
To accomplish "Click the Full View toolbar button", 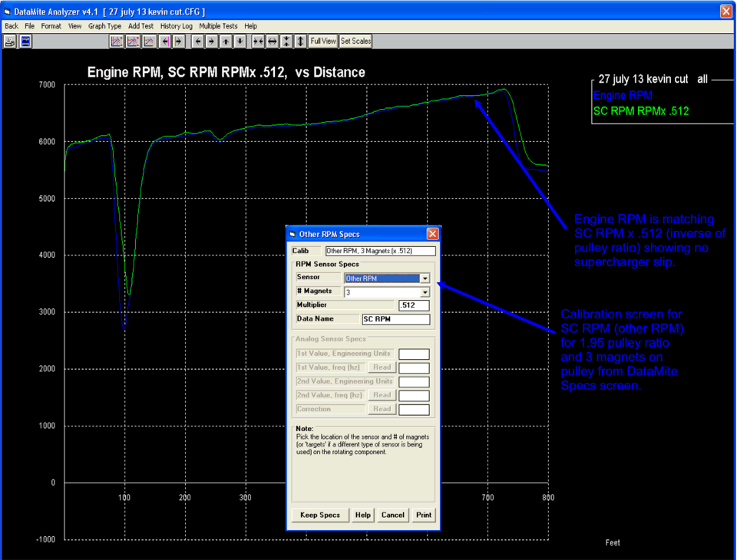I will pyautogui.click(x=323, y=41).
